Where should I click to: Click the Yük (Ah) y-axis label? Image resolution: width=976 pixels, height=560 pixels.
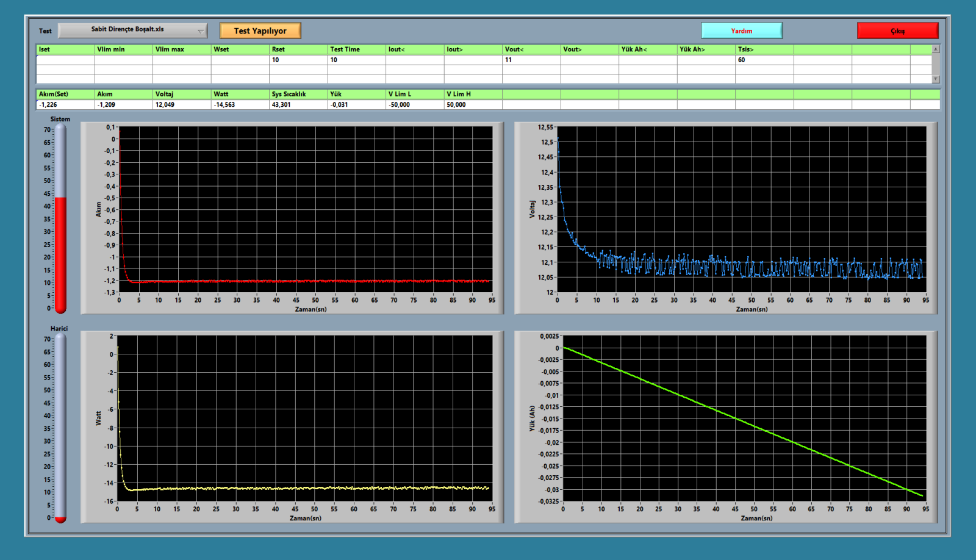coord(532,418)
